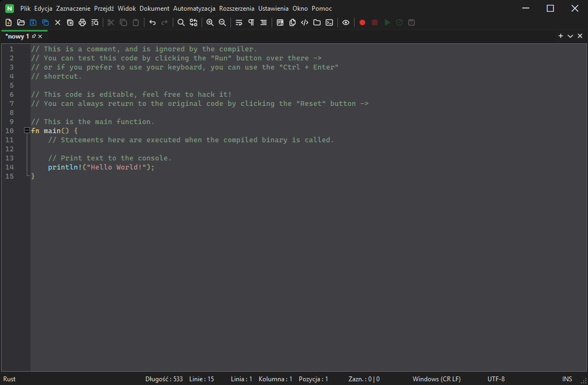Image resolution: width=588 pixels, height=385 pixels.
Task: Save the recorded macro icon
Action: click(412, 22)
